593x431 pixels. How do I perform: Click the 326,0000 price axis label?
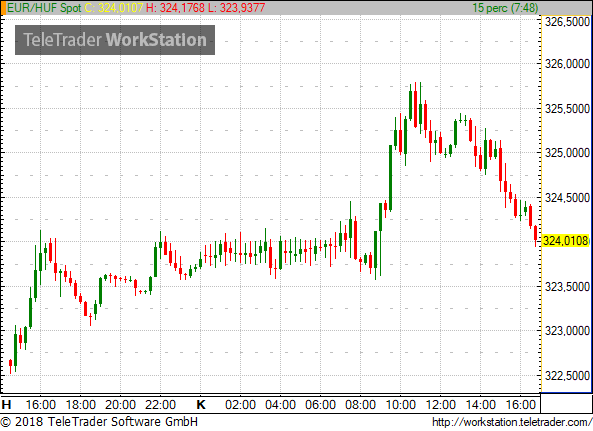point(567,64)
